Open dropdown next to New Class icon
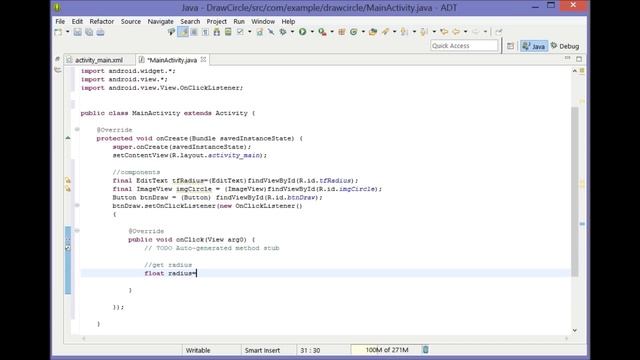The height and width of the screenshot is (360, 640). tap(363, 32)
